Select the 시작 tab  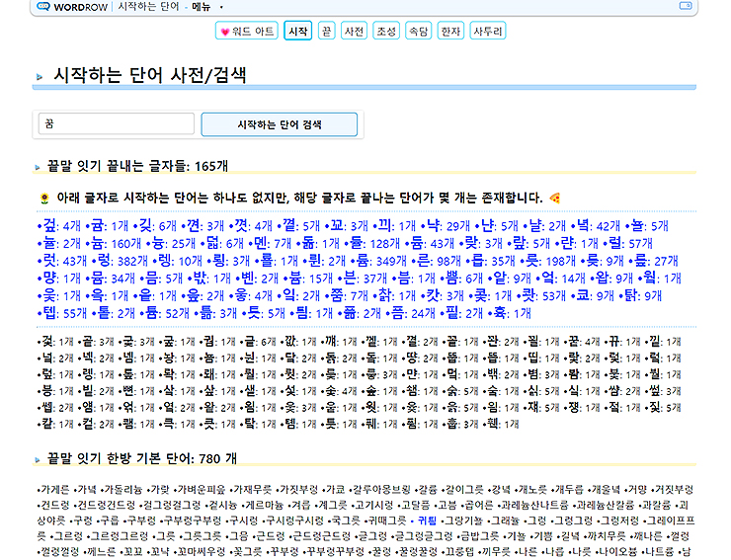298,32
